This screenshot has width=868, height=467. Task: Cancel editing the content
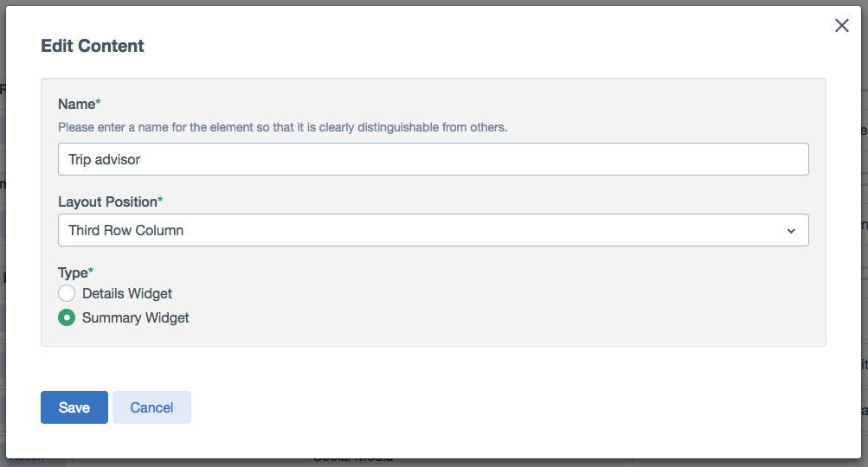point(151,407)
